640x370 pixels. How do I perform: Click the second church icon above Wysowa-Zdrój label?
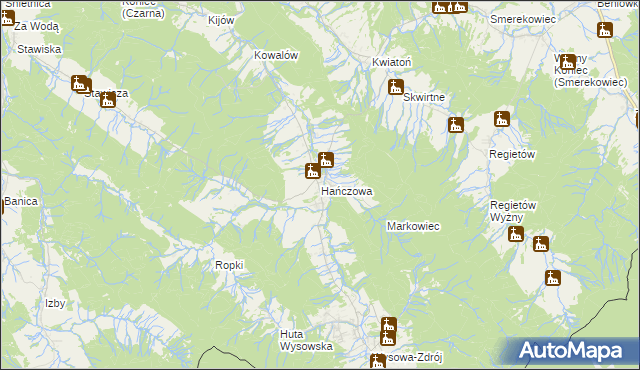coord(388,338)
